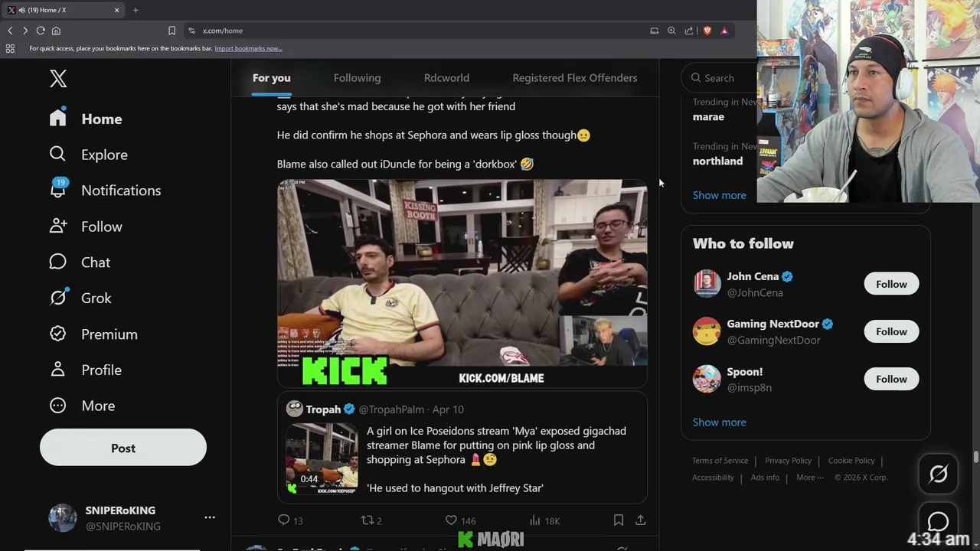
Task: Follow Spoon!
Action: pos(891,379)
